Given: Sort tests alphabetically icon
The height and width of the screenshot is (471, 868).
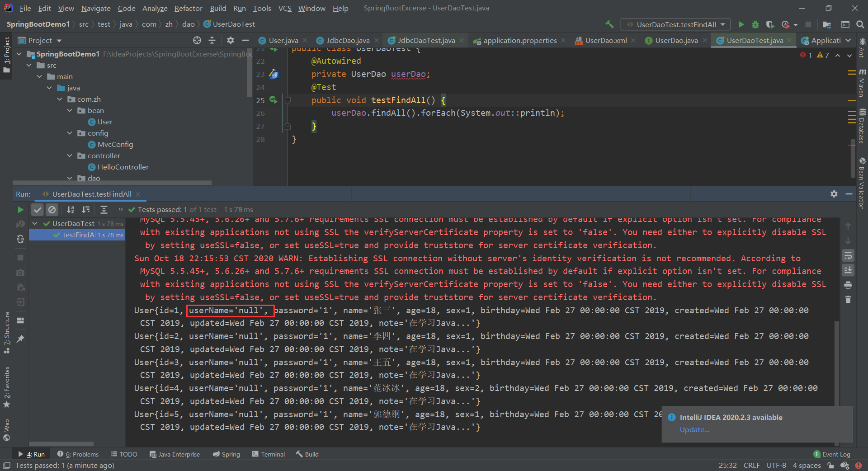Looking at the screenshot, I should click(71, 210).
